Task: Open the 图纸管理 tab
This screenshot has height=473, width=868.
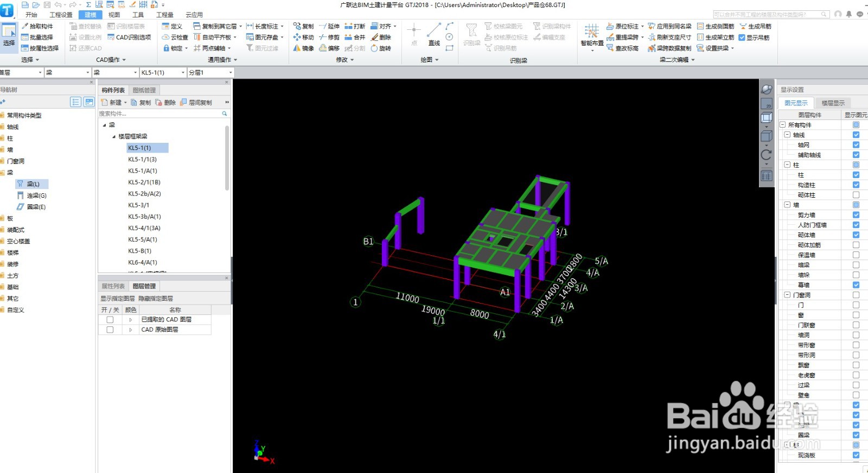Action: click(144, 90)
